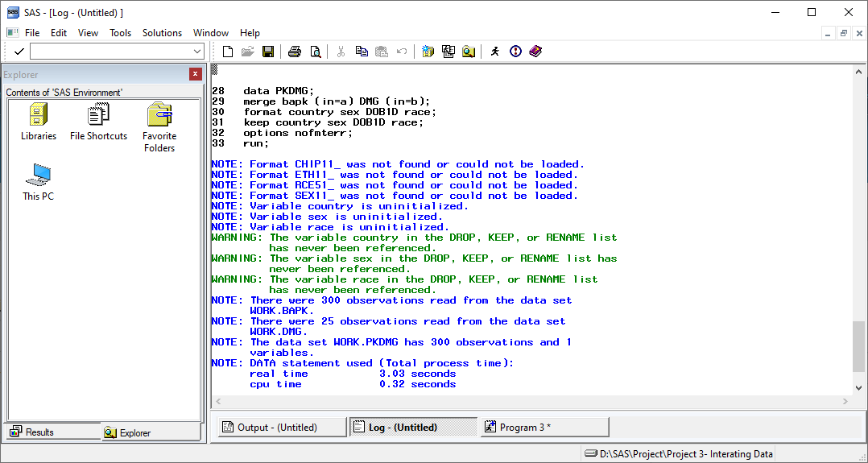Image resolution: width=868 pixels, height=463 pixels.
Task: Click the Print icon in toolbar
Action: (295, 52)
